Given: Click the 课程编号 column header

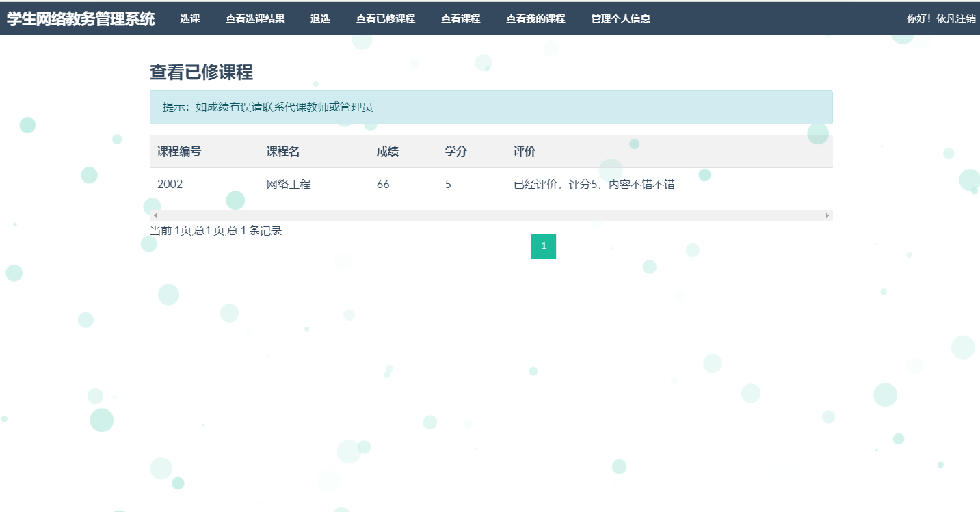Looking at the screenshot, I should (180, 151).
